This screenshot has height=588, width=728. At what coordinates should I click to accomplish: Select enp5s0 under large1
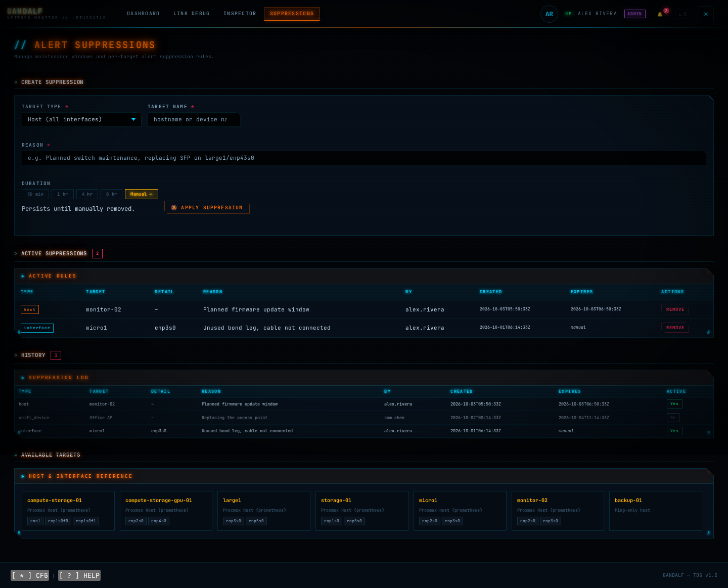click(256, 521)
